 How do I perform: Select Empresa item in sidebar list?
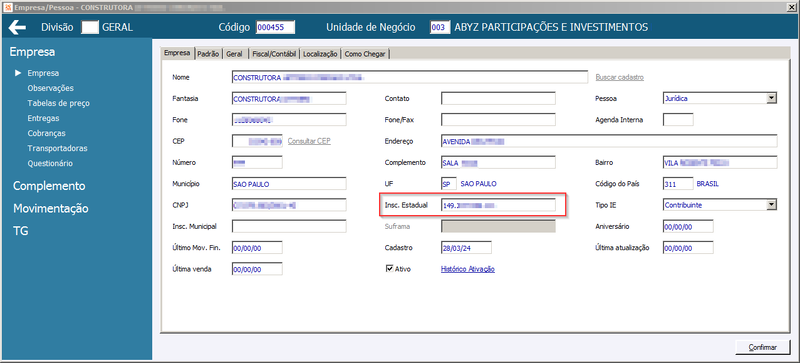(x=43, y=73)
